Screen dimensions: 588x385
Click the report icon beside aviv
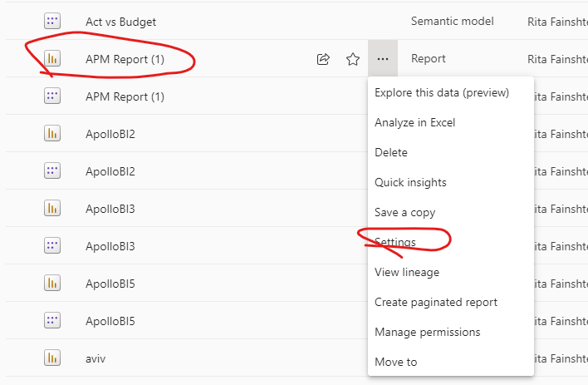coord(52,358)
